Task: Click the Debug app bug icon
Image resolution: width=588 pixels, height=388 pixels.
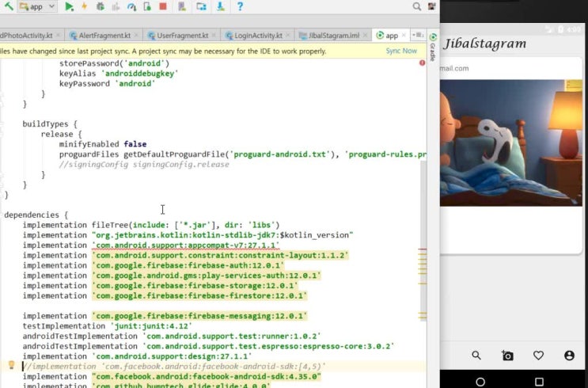Action: point(100,7)
